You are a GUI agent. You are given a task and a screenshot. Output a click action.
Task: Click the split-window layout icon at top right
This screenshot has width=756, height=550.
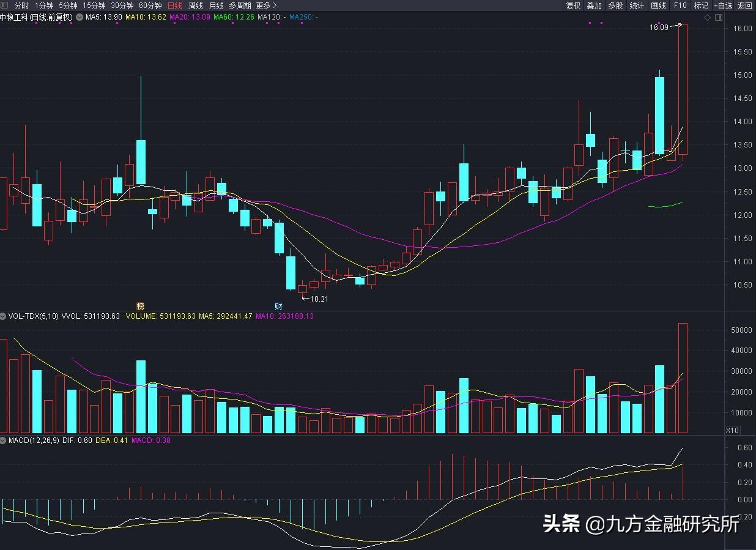pos(720,17)
